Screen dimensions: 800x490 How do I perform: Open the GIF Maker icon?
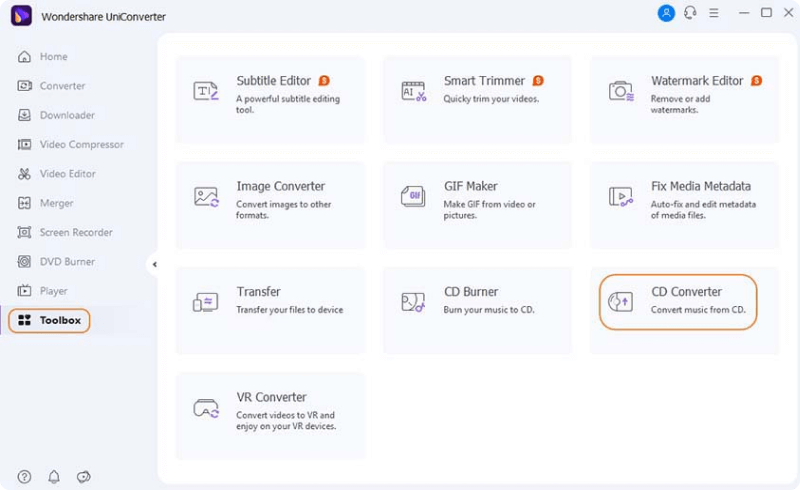414,196
